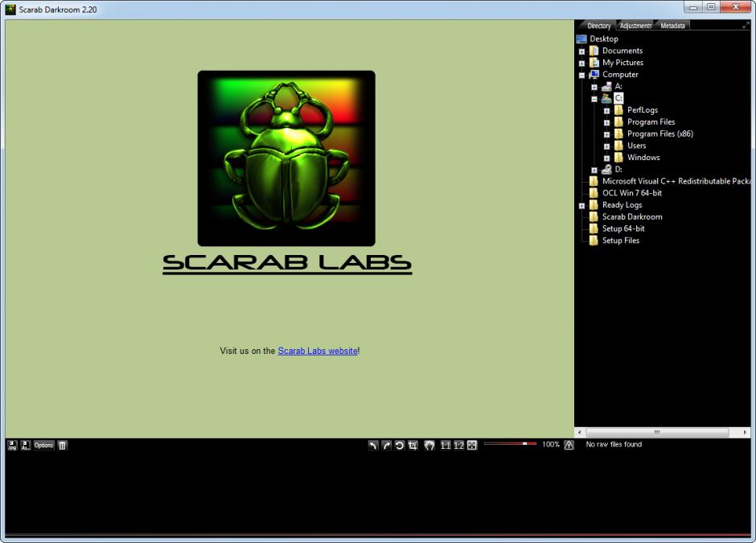The image size is (756, 543).
Task: Expand the Program Files (x86) folder
Action: 607,134
